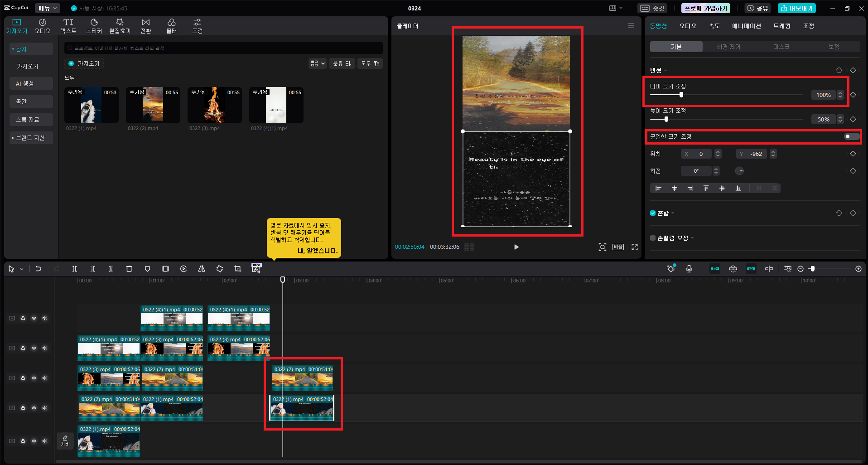Zoom in the timeline with plus icon

click(858, 269)
